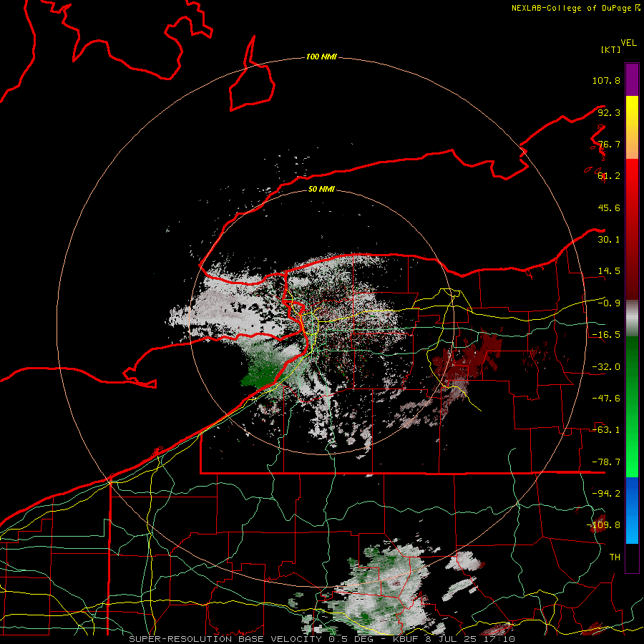Click the blue segment of the color bar
This screenshot has height=644, width=644.
[x=632, y=510]
